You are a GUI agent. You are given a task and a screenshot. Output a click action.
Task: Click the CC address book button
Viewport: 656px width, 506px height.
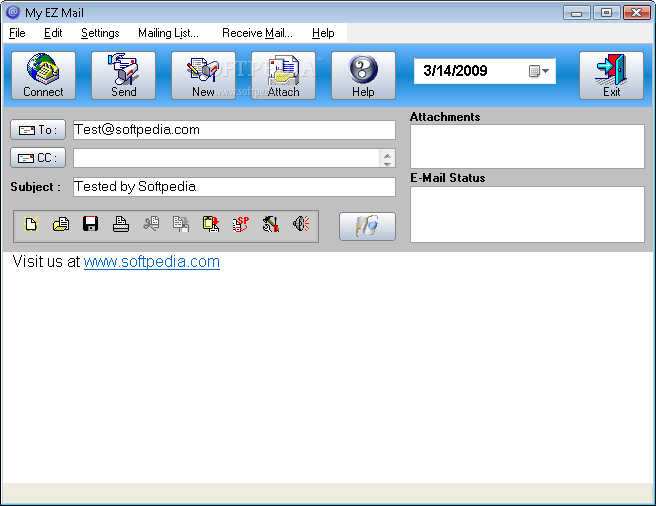(38, 158)
